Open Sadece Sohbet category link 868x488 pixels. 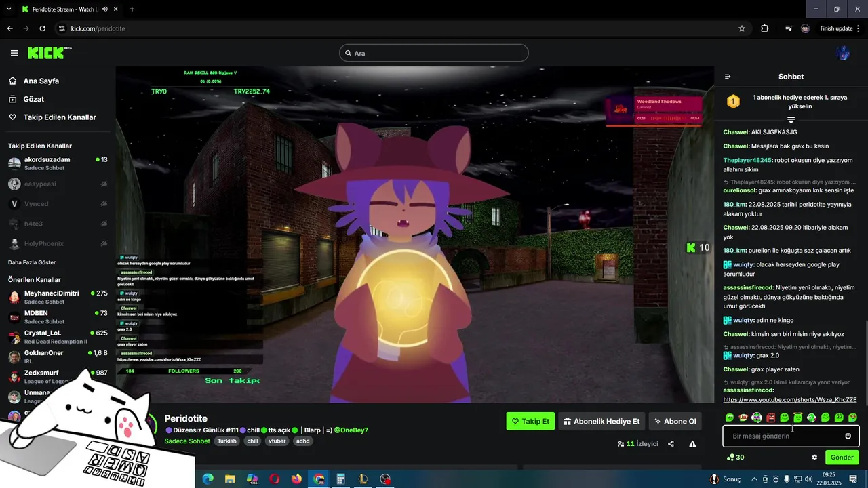click(187, 441)
